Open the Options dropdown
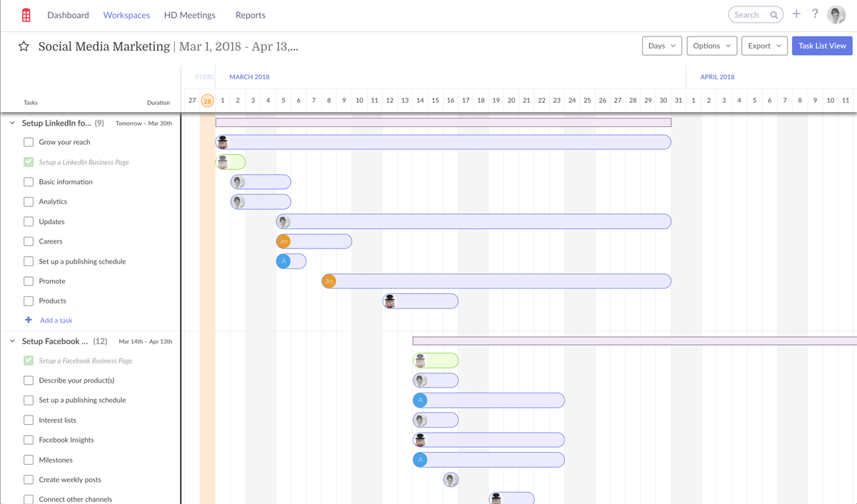Viewport: 857px width, 504px height. click(711, 45)
